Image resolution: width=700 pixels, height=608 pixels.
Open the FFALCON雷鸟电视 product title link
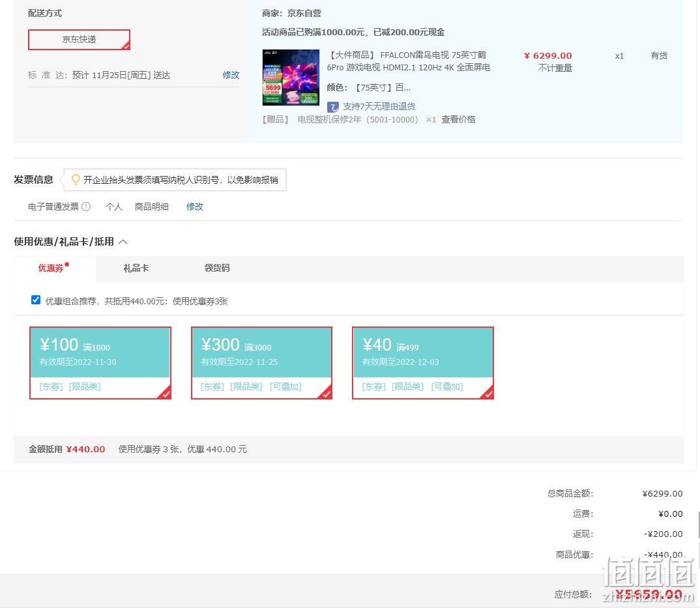409,61
